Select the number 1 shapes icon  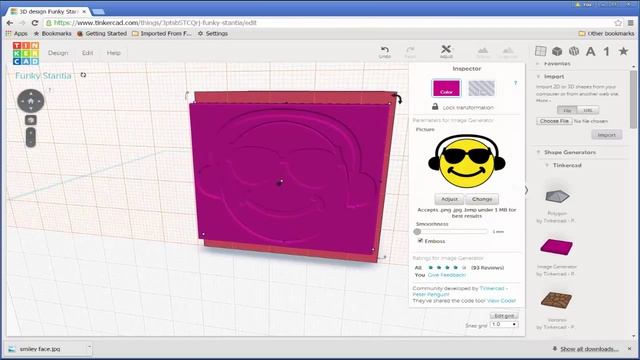click(x=607, y=51)
